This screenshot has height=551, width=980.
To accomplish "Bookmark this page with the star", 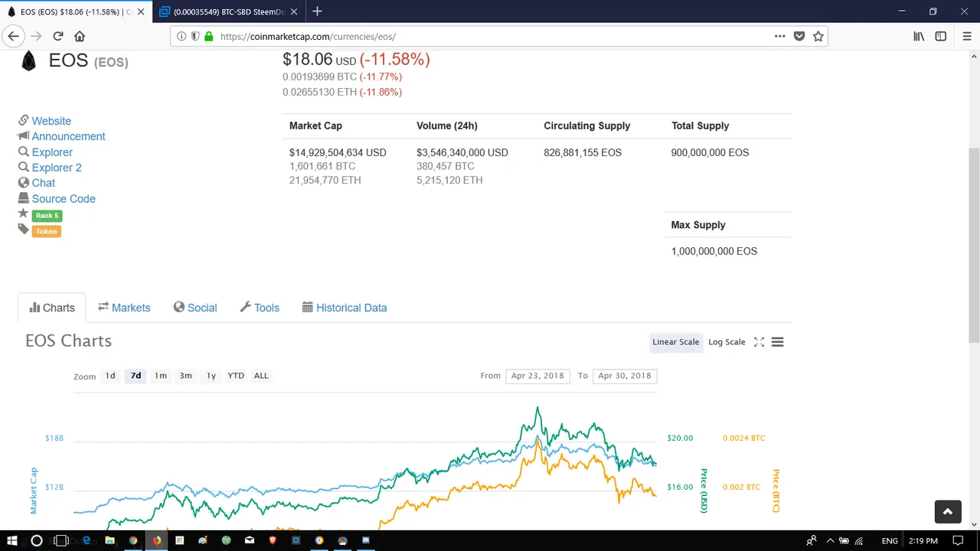I will coord(818,36).
